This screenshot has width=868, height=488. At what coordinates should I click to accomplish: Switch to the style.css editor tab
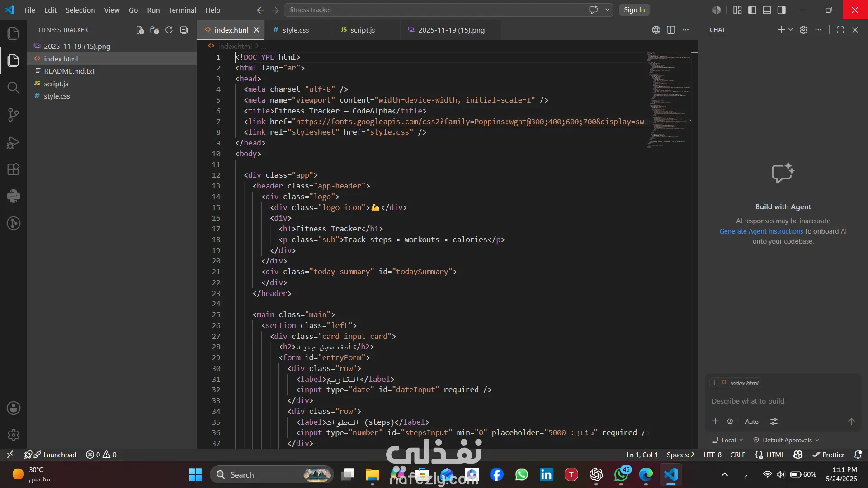pyautogui.click(x=296, y=30)
